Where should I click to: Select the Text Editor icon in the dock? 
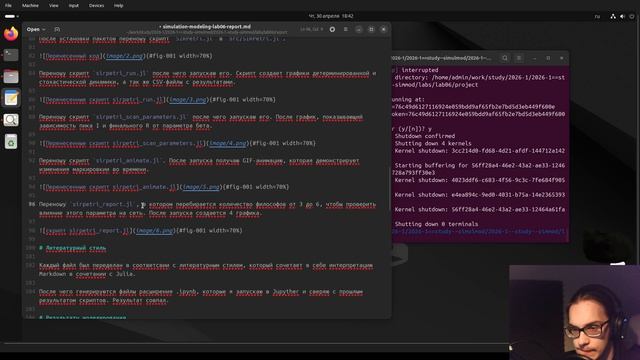coord(11,98)
